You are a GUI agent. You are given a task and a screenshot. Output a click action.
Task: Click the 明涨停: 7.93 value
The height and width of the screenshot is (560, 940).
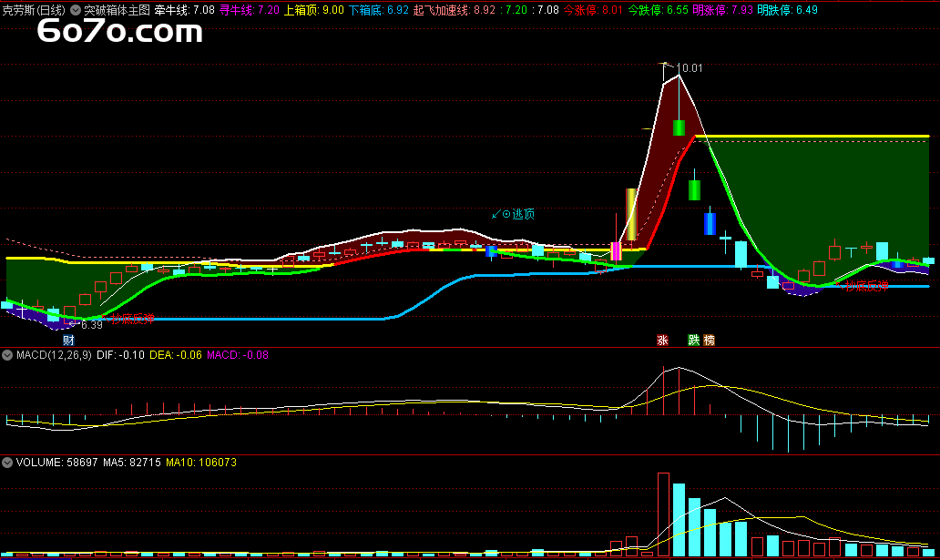point(722,10)
